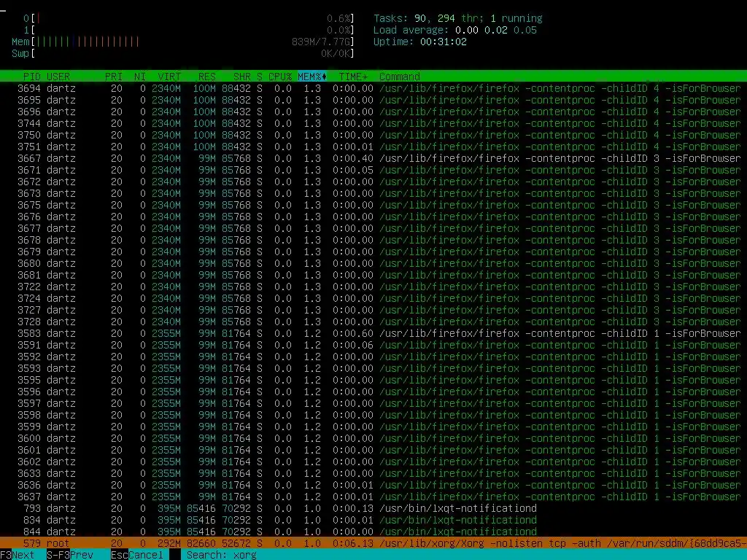Image resolution: width=747 pixels, height=560 pixels.
Task: Select process row with PID 3597
Action: [373, 403]
